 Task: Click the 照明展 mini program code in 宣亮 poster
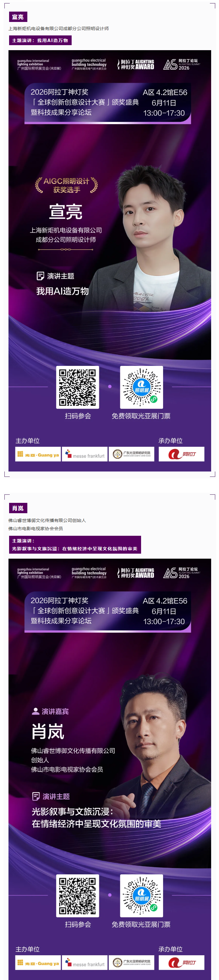pos(141,387)
